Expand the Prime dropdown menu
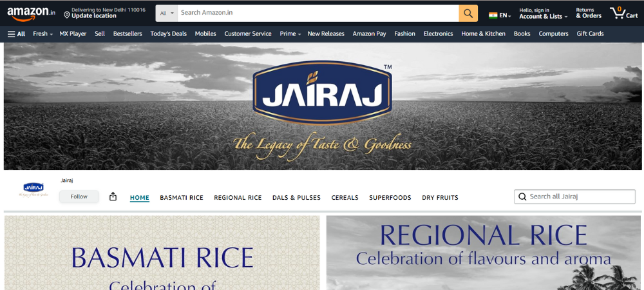This screenshot has width=644, height=290. (290, 34)
